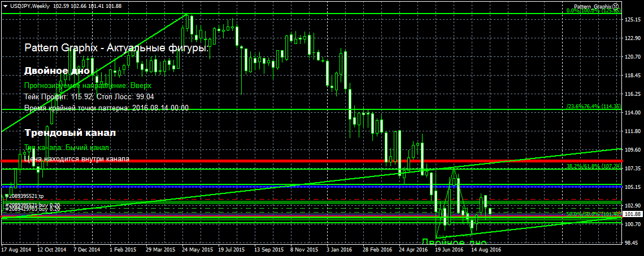This screenshot has height=256, width=644.
Task: Click 'Цена находится внутри канала' text
Action: pyautogui.click(x=76, y=159)
